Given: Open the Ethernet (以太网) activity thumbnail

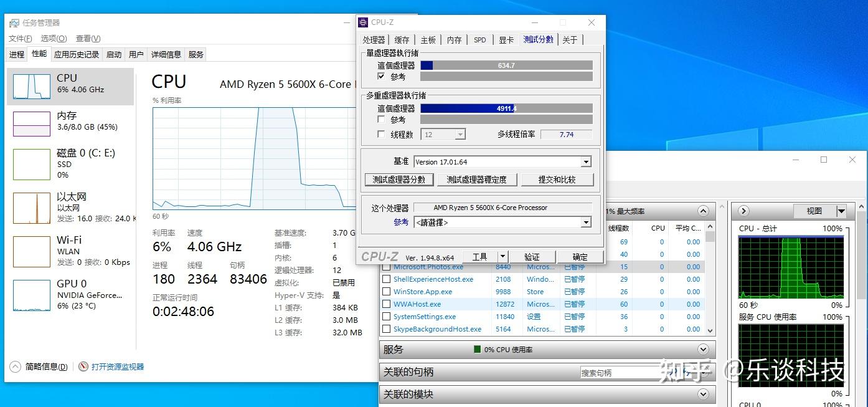Looking at the screenshot, I should coord(32,208).
